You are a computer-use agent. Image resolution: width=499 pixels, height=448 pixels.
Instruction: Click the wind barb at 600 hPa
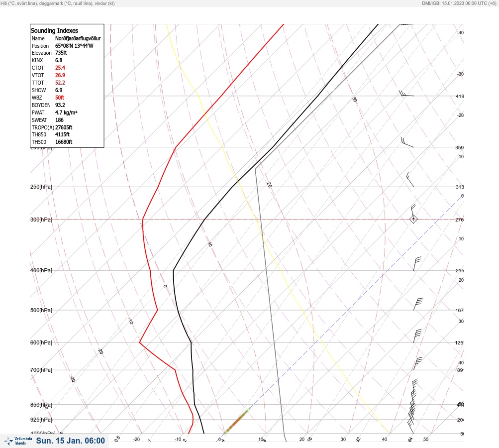tap(417, 336)
